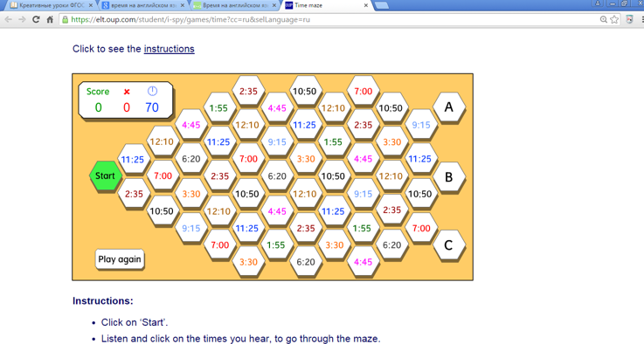This screenshot has width=644, height=344.
Task: Click the timer clock icon in score panel
Action: (152, 91)
